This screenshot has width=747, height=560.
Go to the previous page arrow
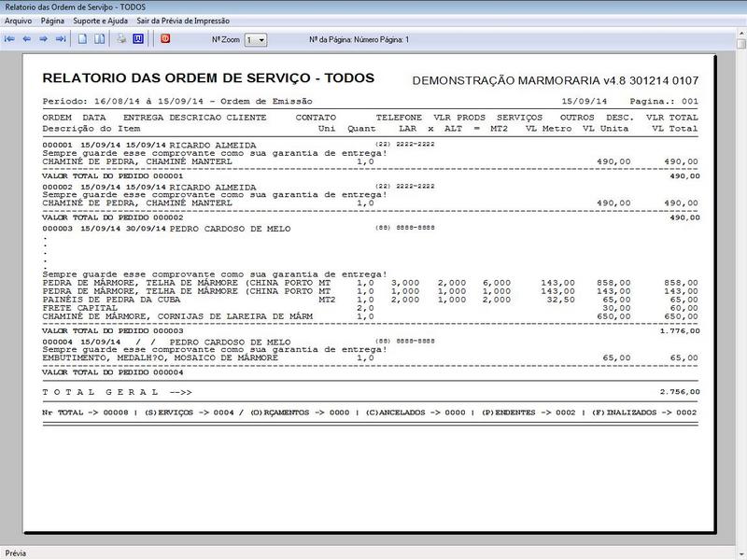click(27, 39)
